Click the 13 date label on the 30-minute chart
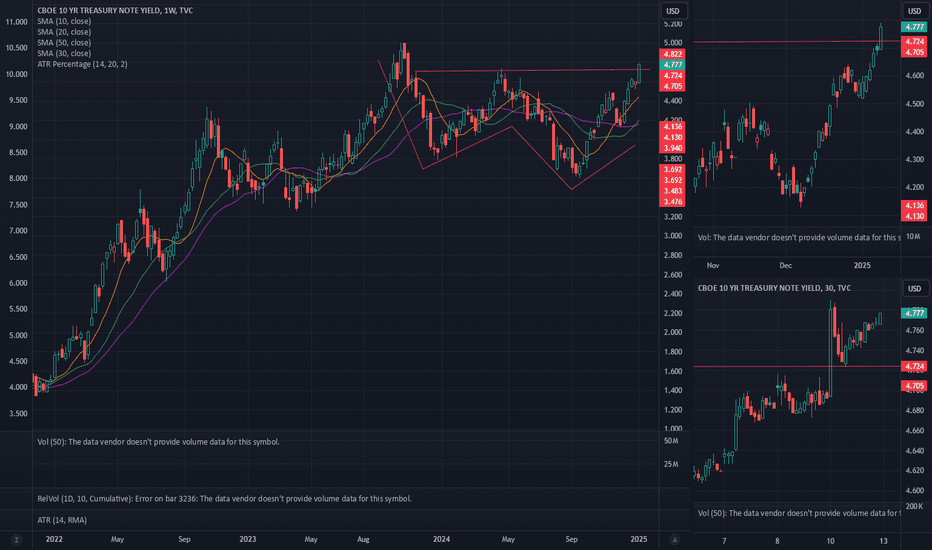The width and height of the screenshot is (932, 550). coord(883,540)
